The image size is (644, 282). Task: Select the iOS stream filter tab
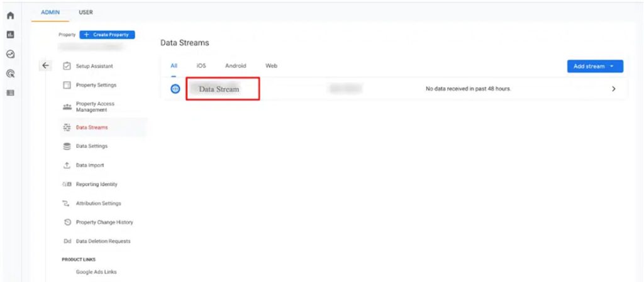[201, 66]
